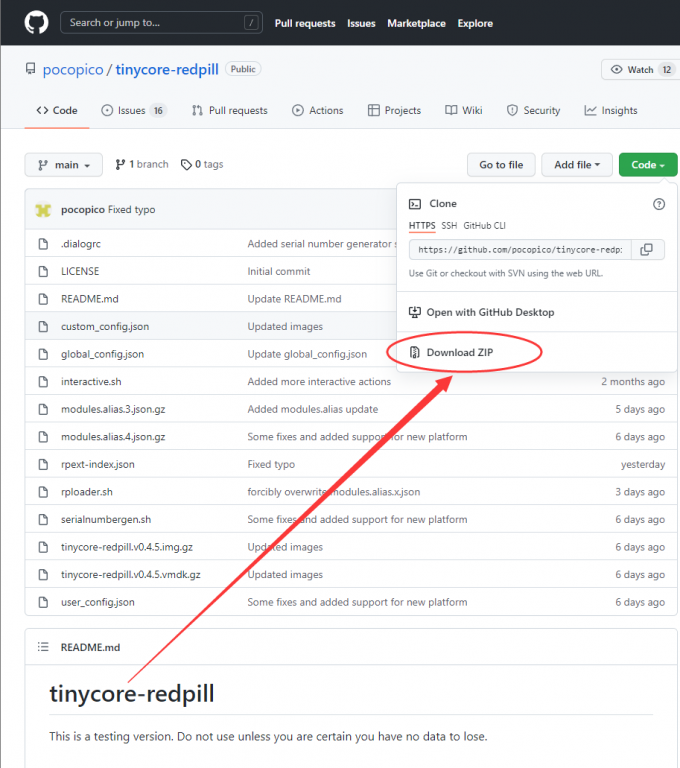Open the Insights tab

(x=611, y=111)
